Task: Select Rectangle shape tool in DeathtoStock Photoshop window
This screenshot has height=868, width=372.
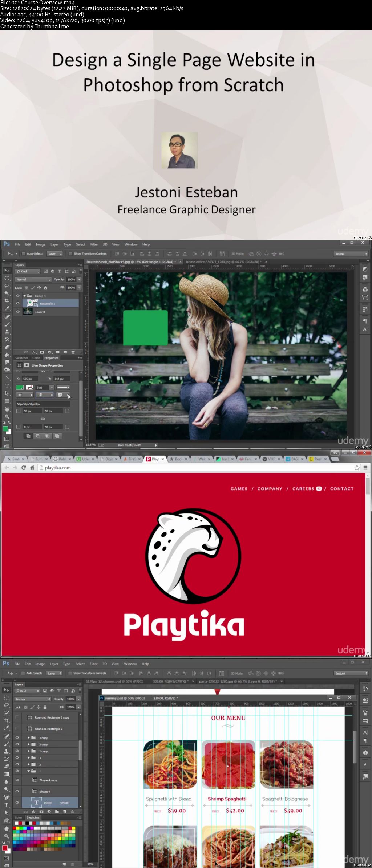Action: click(7, 401)
